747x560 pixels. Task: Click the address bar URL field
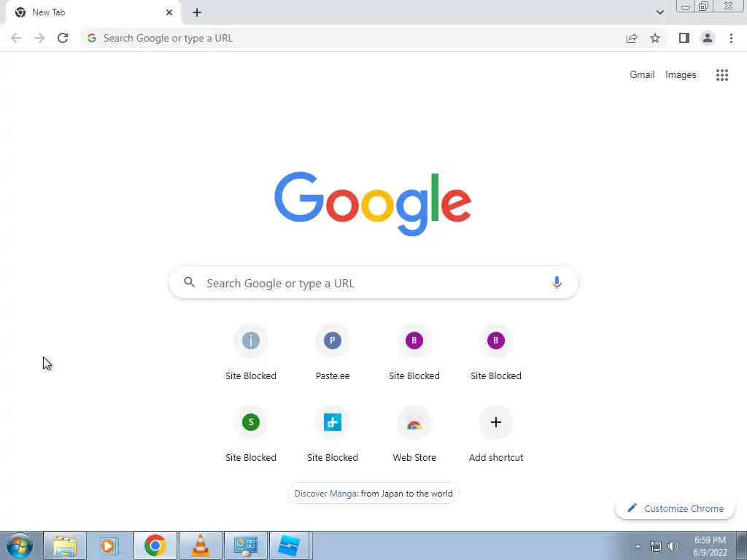352,38
